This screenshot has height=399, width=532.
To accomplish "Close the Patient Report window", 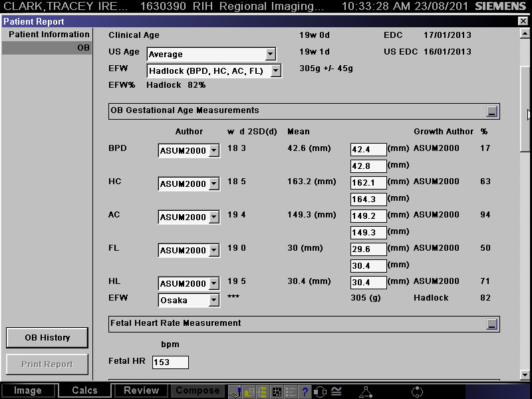I will 523,21.
